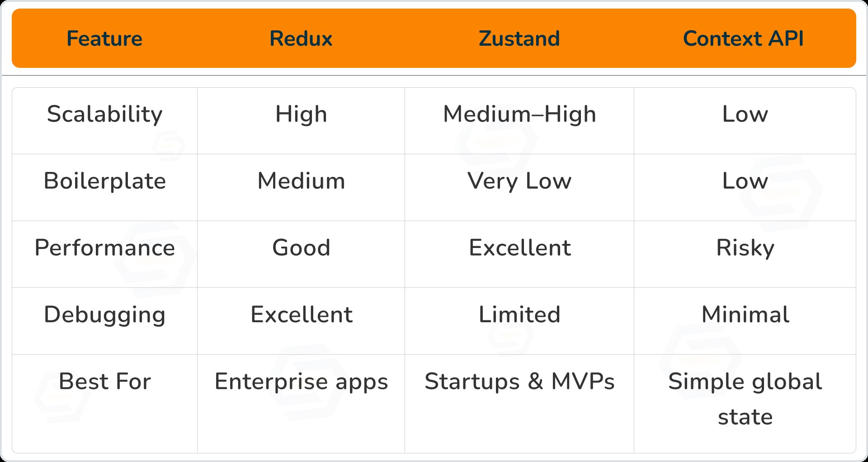Click the Risky performance cell

point(745,248)
